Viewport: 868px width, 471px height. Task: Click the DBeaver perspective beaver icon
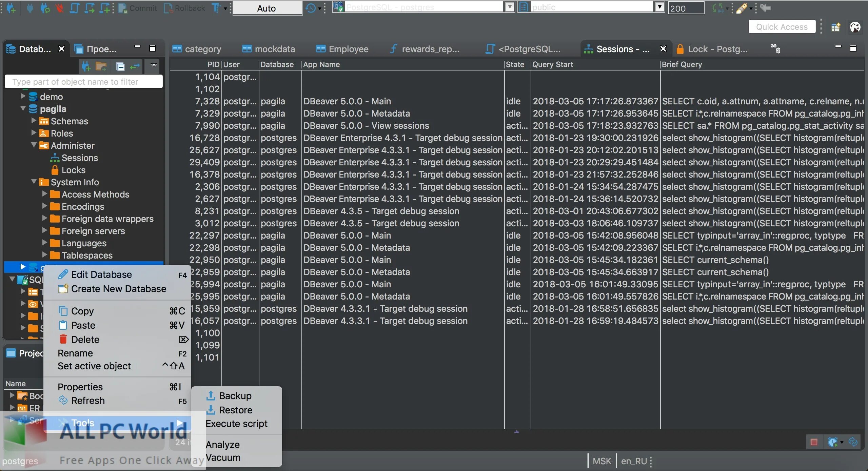(x=855, y=27)
